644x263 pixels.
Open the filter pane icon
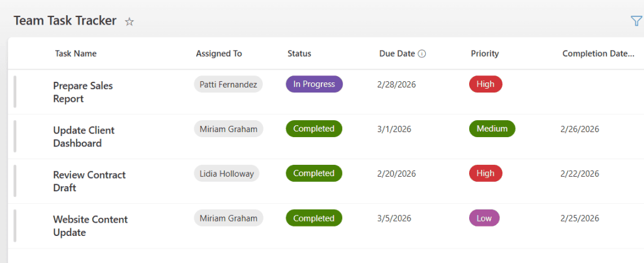click(x=636, y=21)
